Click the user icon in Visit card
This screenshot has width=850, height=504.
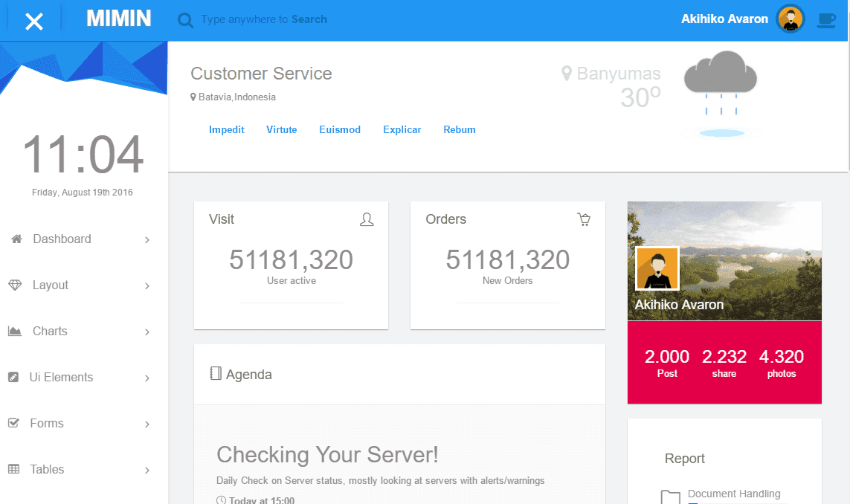pos(367,219)
